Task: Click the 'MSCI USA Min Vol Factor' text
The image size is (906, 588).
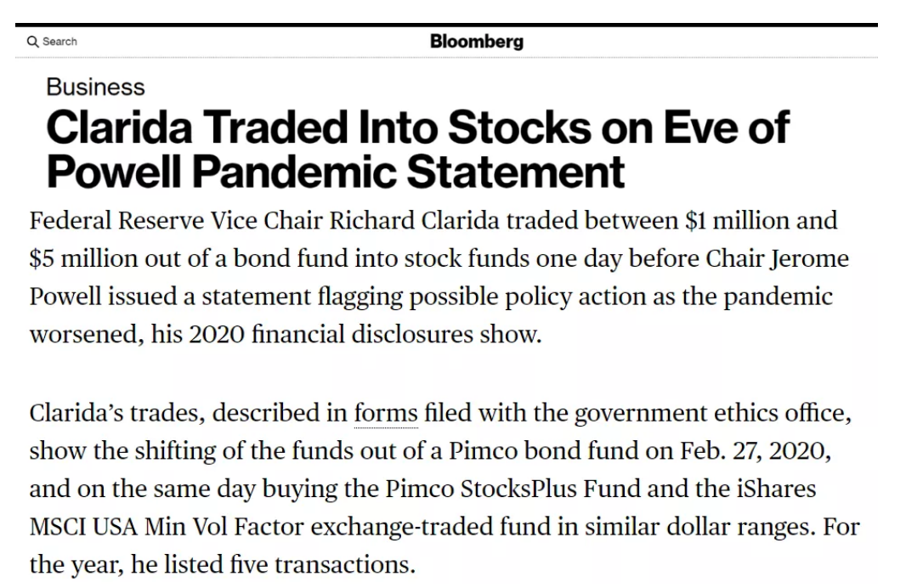Action: tap(167, 527)
